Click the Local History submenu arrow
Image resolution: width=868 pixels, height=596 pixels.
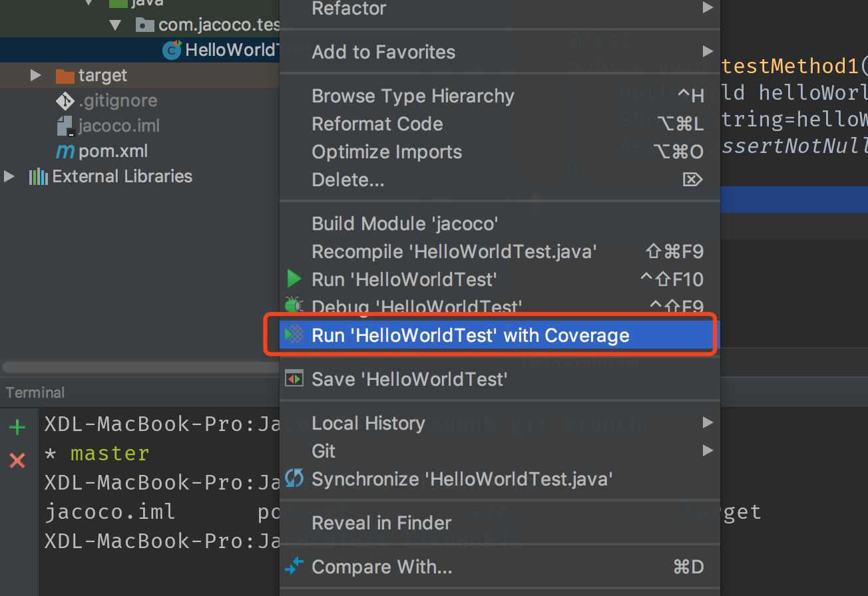(707, 422)
